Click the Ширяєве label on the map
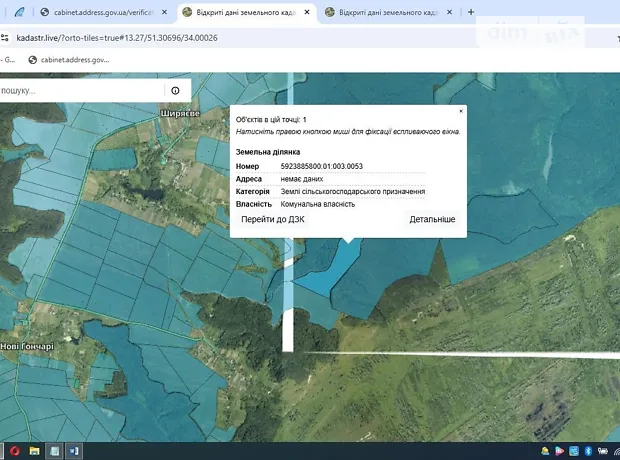Screen dimensions: 620x460 pyautogui.click(x=180, y=115)
